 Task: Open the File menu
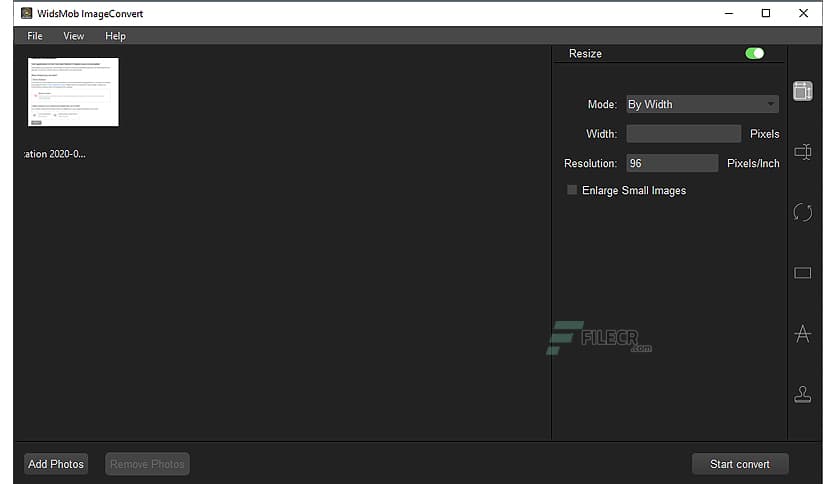click(x=35, y=36)
